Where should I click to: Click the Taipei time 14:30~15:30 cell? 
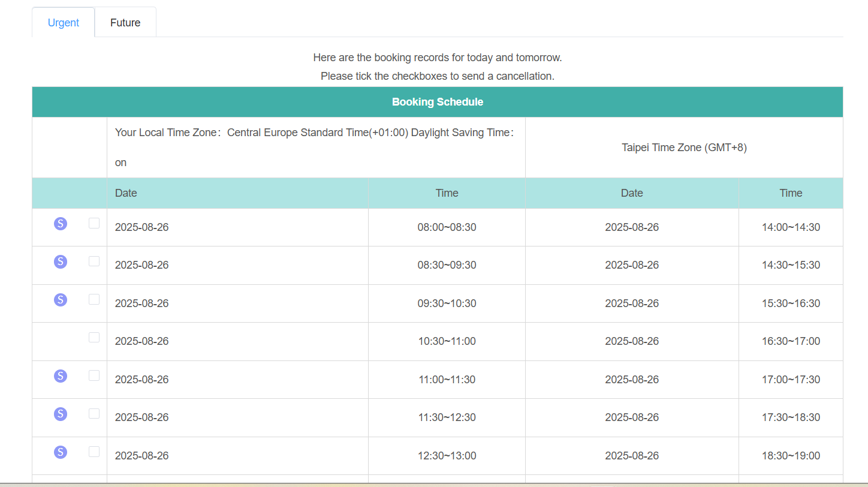(x=791, y=265)
